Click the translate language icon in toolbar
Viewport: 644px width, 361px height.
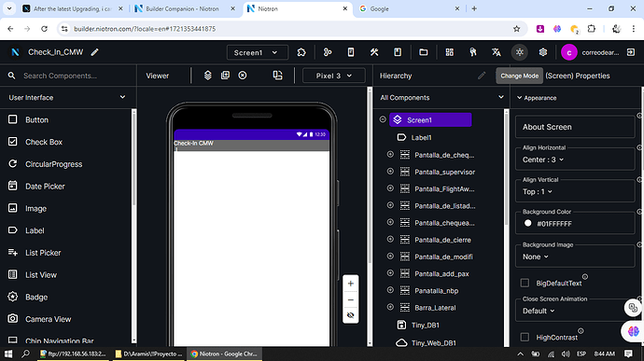497,52
